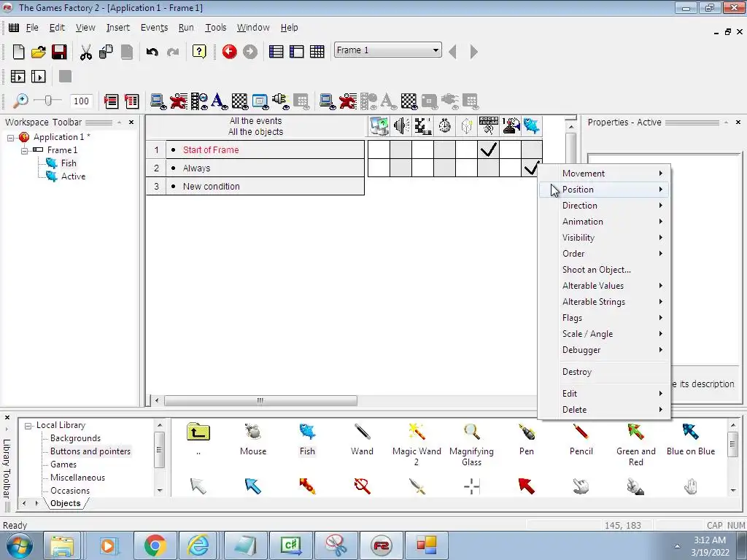Click the Cut scissors icon
The width and height of the screenshot is (747, 560).
(x=86, y=52)
